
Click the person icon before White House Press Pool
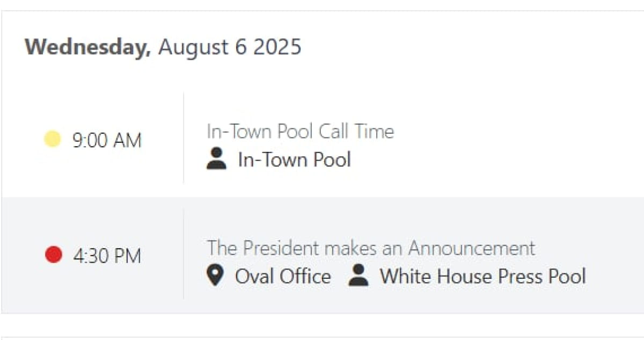tap(358, 276)
